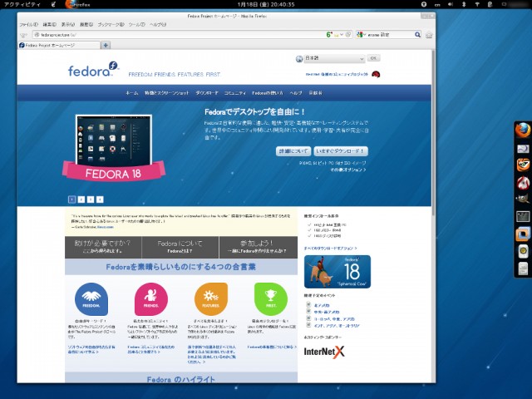Open the 日本語 language dropdown
Image resolution: width=532 pixels, height=399 pixels.
[334, 58]
